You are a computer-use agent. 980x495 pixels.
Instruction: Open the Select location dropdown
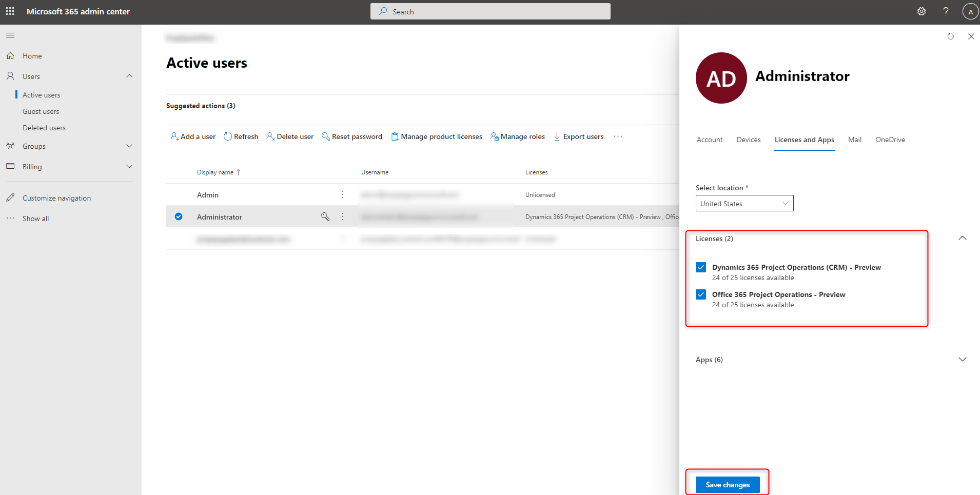click(x=744, y=203)
